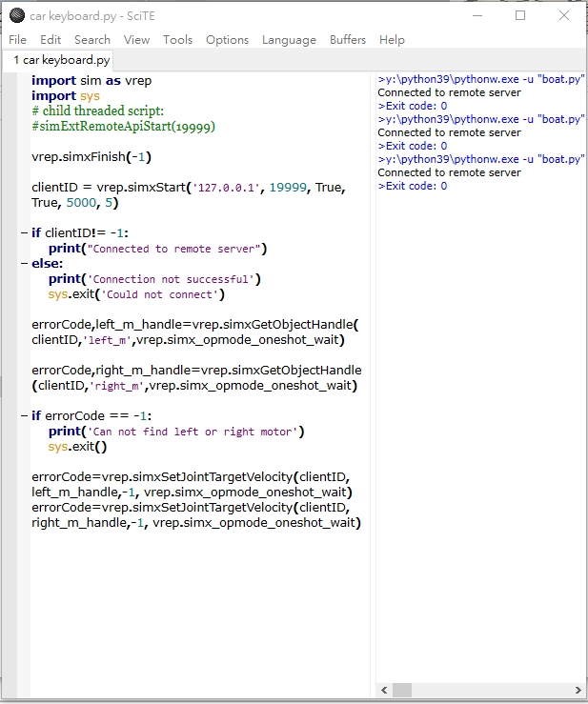
Task: Click the sys.exit('Could not connect') line
Action: pos(136,294)
